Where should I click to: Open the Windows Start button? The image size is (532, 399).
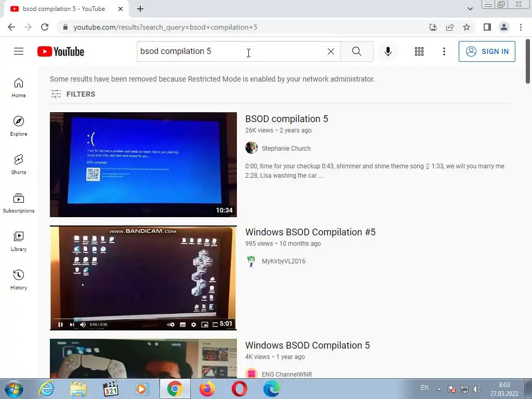point(14,389)
